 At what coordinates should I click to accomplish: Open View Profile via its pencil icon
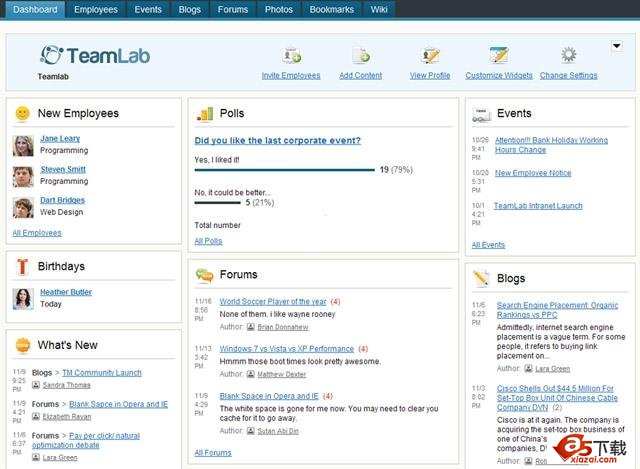431,56
